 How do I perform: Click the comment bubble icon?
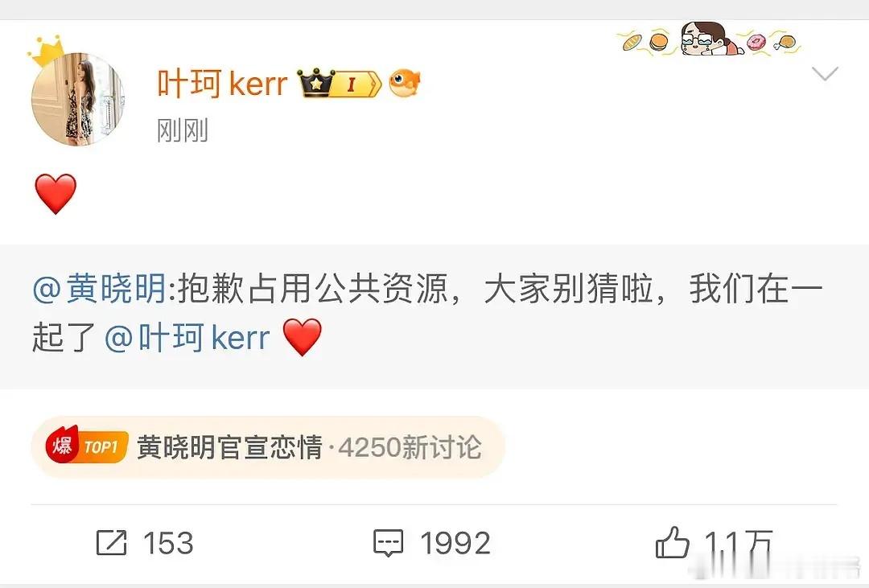[x=389, y=543]
